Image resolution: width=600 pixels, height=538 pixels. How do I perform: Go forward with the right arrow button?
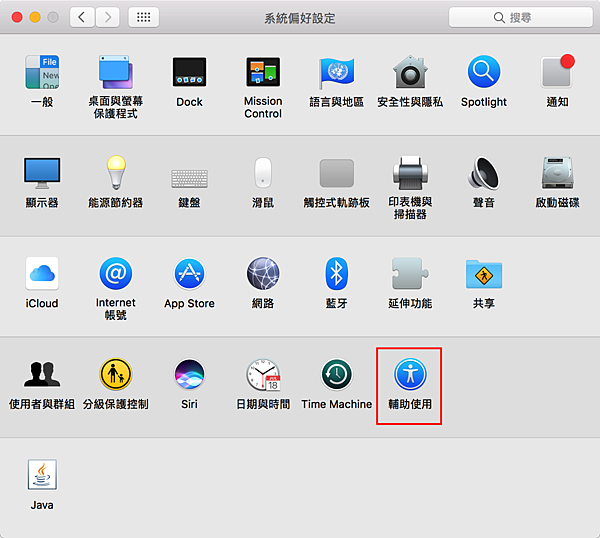click(108, 17)
